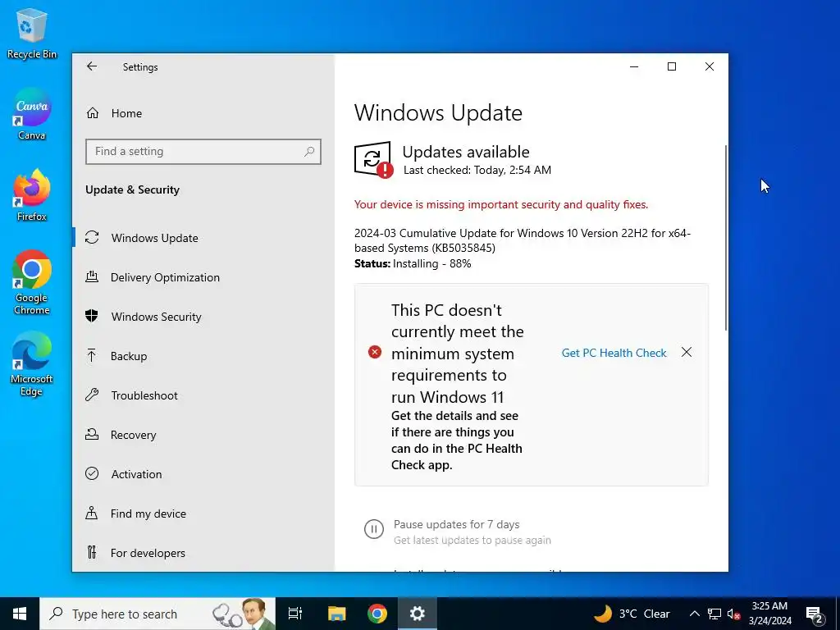This screenshot has width=840, height=630.
Task: Dismiss the Windows 11 requirements notice
Action: pyautogui.click(x=687, y=352)
